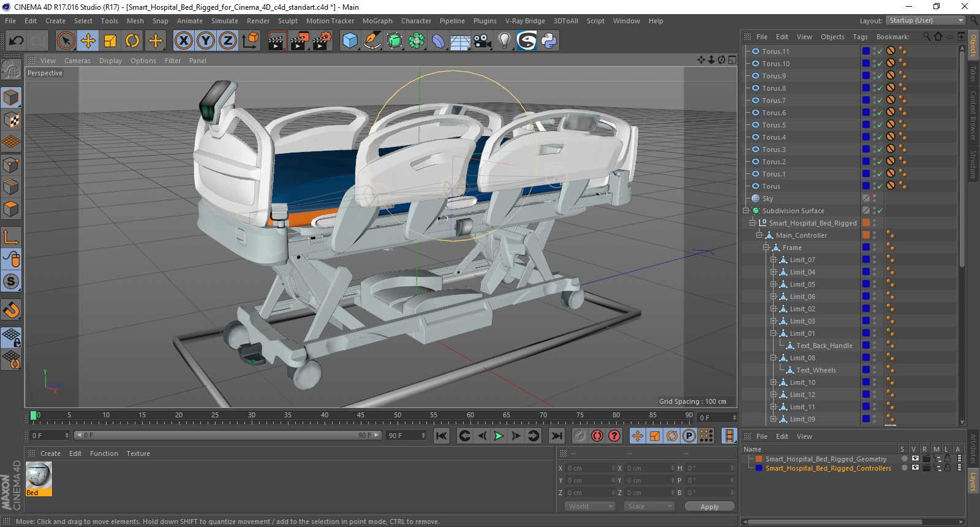Collapse the Subdivision Surface tree node
This screenshot has width=980, height=527.
coord(746,211)
